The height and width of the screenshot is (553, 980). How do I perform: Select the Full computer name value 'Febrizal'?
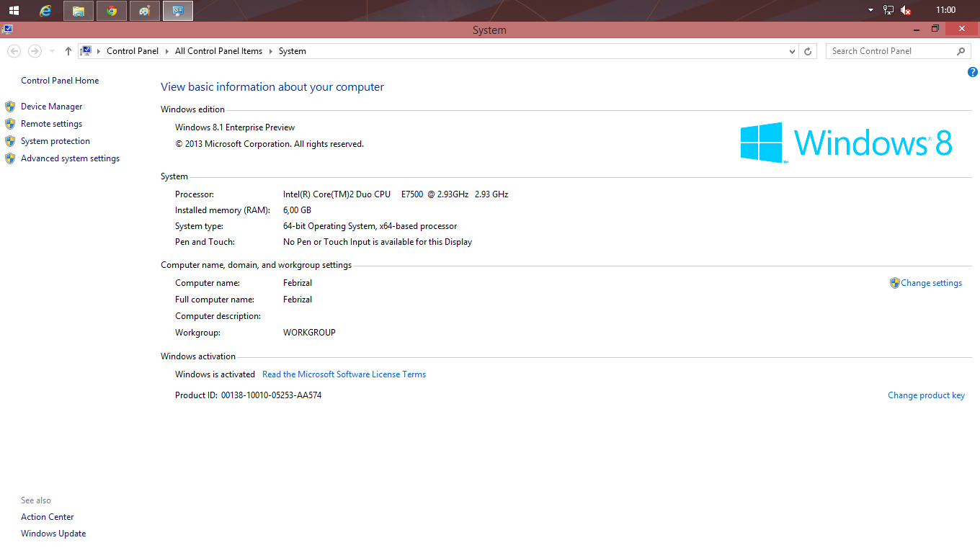[298, 300]
